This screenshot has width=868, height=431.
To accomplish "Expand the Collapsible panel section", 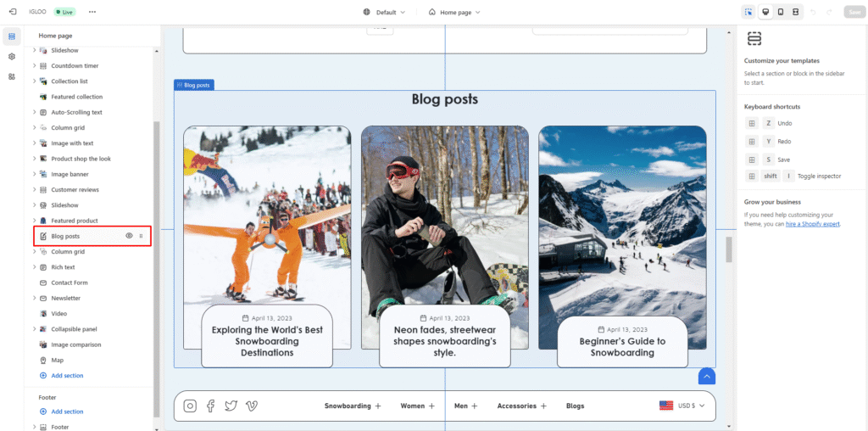I will click(x=35, y=329).
